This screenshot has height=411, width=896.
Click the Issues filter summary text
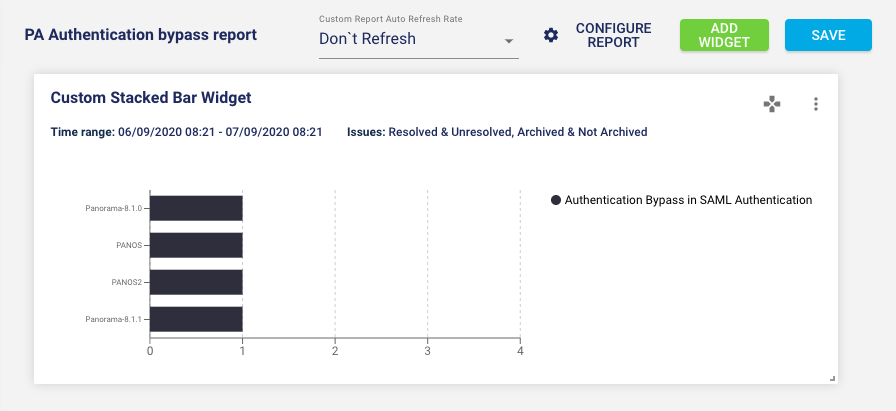(497, 132)
